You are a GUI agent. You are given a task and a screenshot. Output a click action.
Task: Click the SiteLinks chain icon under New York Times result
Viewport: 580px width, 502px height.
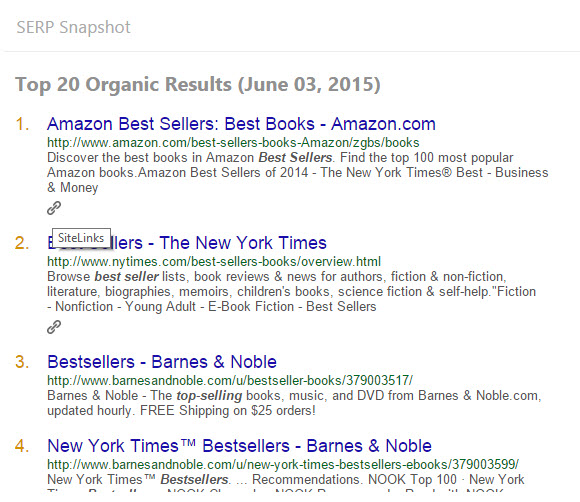(54, 327)
